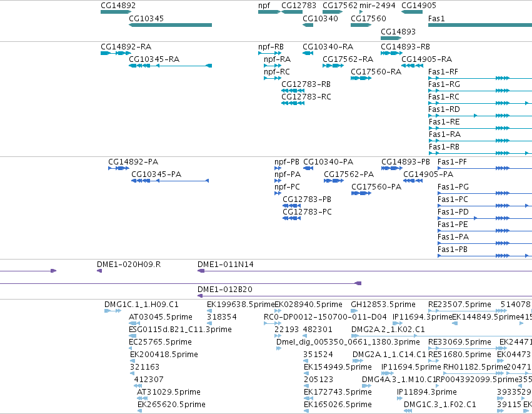Click the Fas1-RC transcript label

[444, 97]
